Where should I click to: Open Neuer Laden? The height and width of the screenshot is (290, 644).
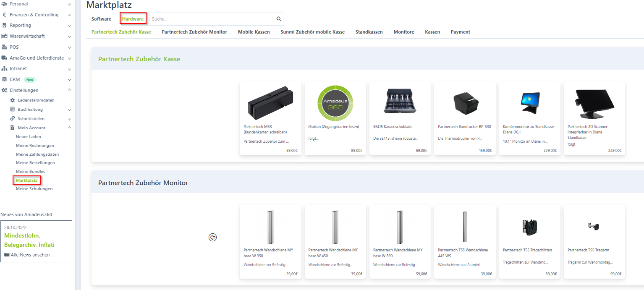(29, 137)
